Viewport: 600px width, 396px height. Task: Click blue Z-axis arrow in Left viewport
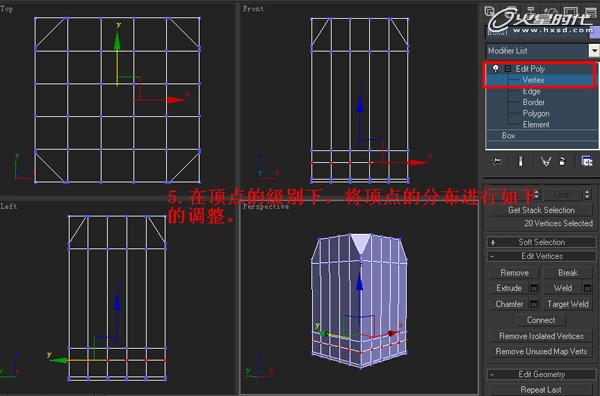click(x=117, y=301)
